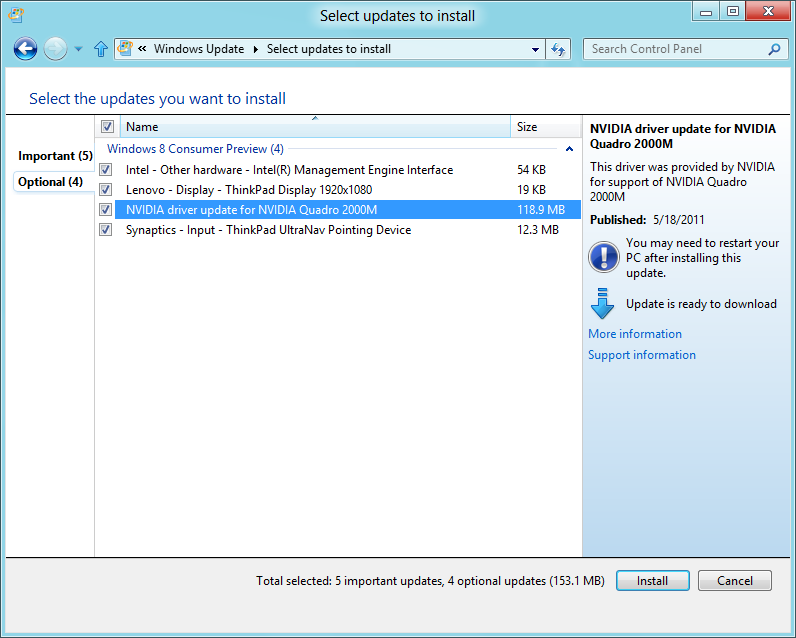This screenshot has height=638, width=796.
Task: Minimize the window
Action: tap(706, 12)
